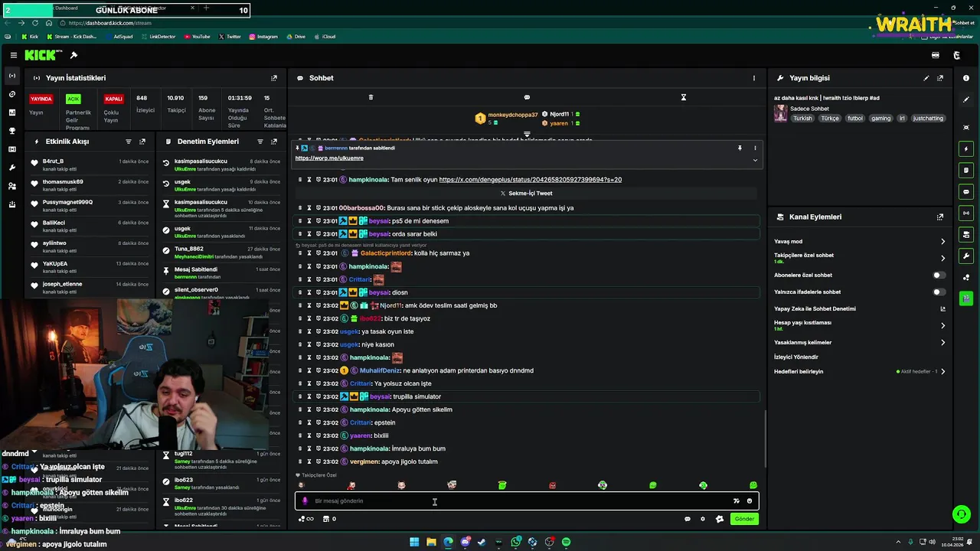Pop out the Yayın İstatistikleri panel
The height and width of the screenshot is (551, 980).
274,78
